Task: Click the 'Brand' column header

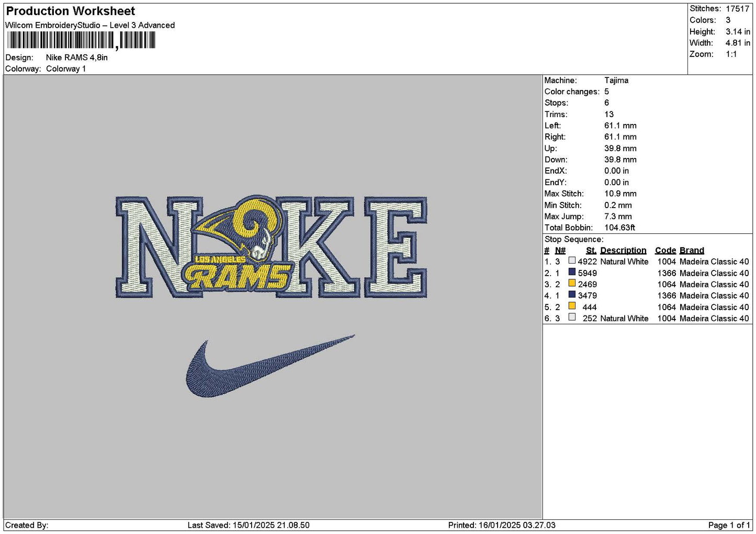Action: point(692,251)
